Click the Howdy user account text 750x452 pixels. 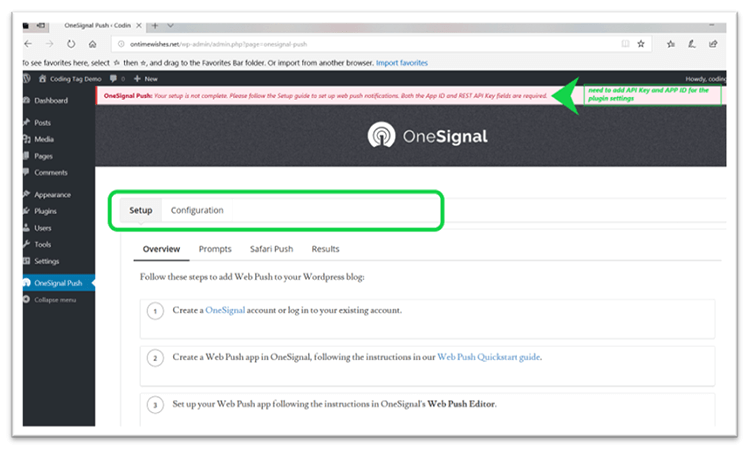pos(705,79)
